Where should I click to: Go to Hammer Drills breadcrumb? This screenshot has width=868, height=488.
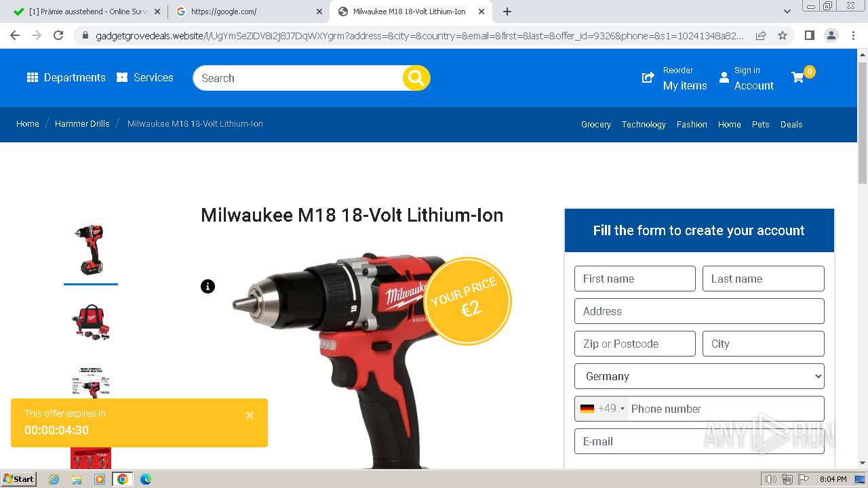(x=82, y=124)
